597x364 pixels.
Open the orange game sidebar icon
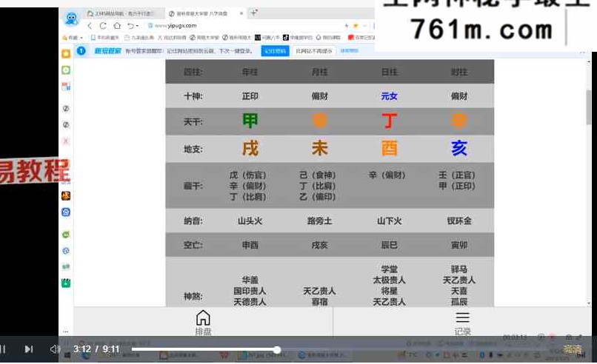click(66, 195)
